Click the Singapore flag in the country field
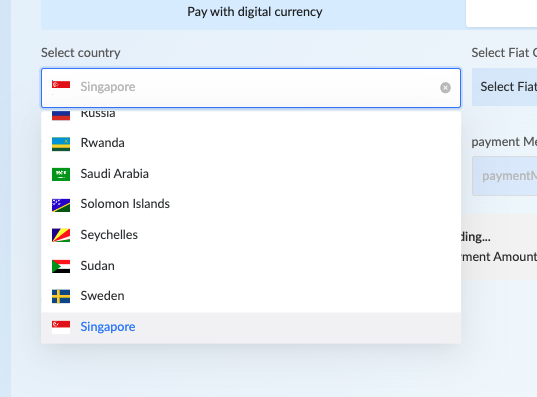 click(x=61, y=87)
